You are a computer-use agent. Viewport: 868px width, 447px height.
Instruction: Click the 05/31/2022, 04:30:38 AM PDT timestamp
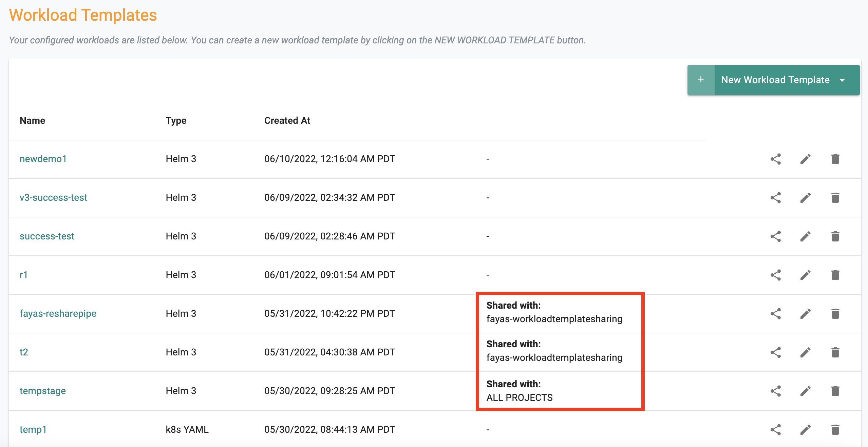pos(329,352)
